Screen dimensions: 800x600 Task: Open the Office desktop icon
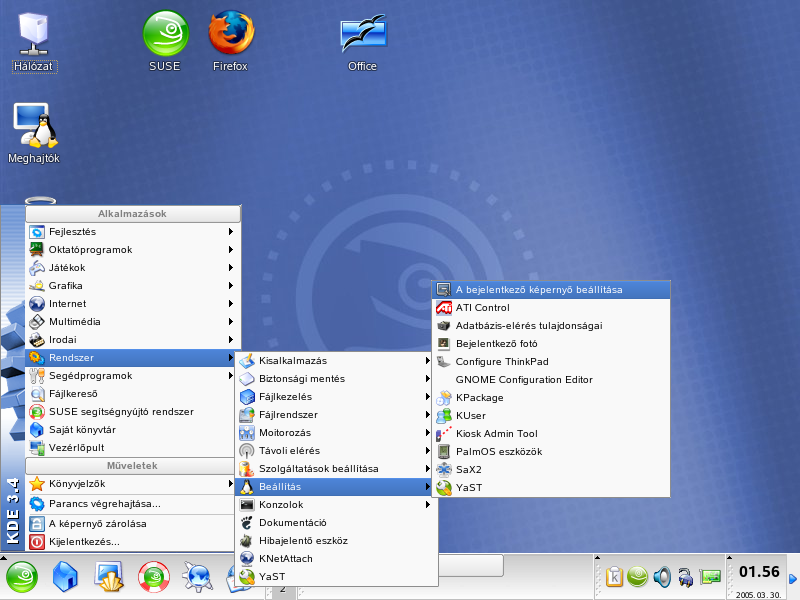click(x=363, y=42)
